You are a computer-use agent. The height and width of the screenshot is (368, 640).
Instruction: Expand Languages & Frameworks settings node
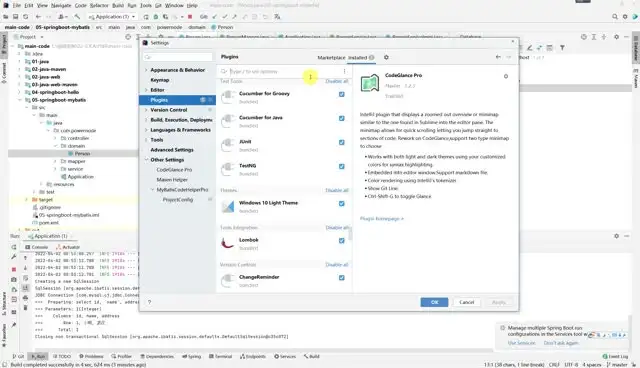point(146,130)
